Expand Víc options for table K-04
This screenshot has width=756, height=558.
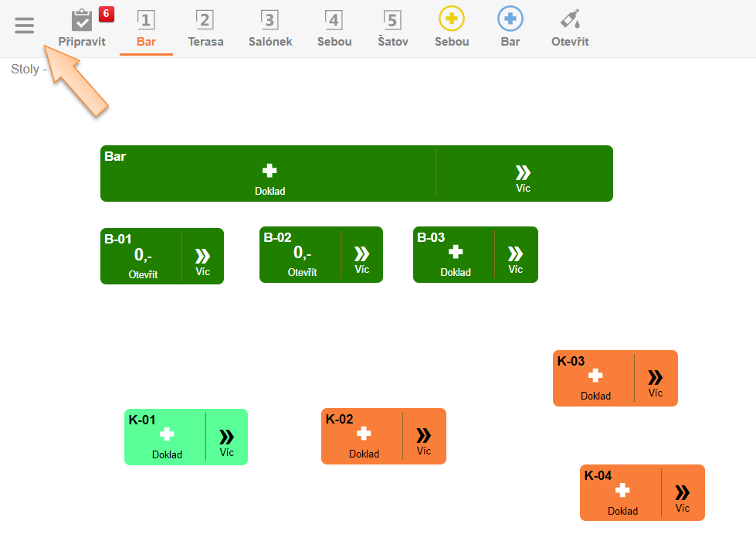point(682,497)
